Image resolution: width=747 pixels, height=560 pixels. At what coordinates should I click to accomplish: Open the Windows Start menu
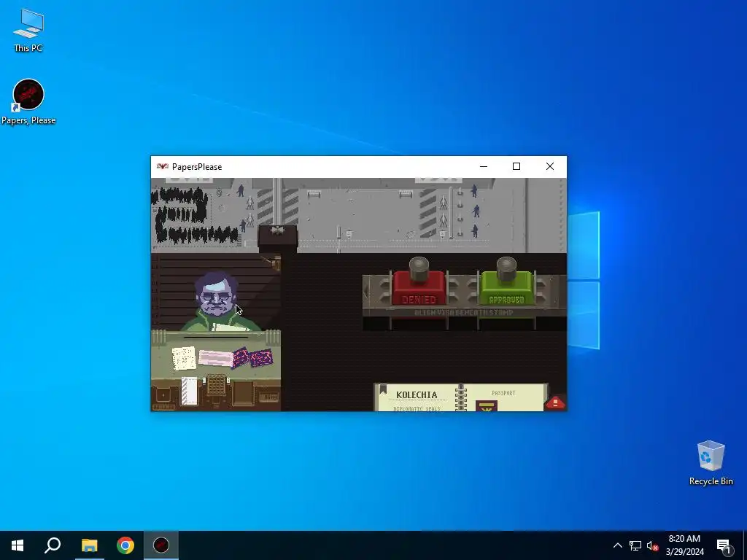point(18,545)
